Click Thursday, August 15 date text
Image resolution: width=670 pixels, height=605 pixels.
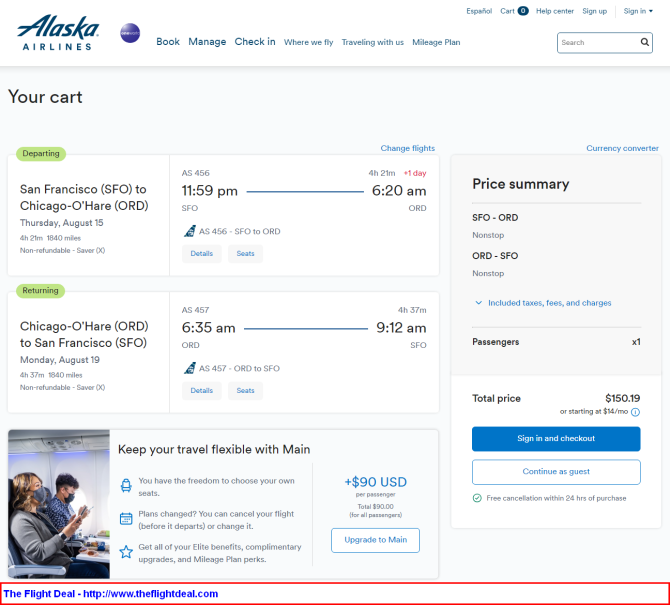click(62, 223)
